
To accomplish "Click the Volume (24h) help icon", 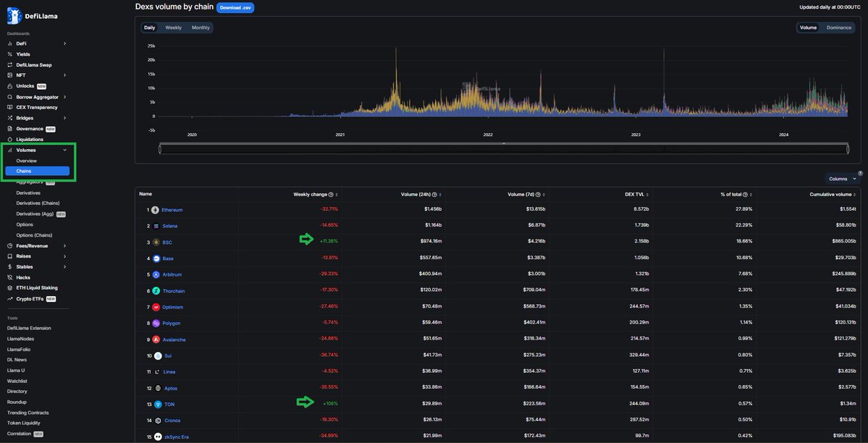I will [x=434, y=195].
